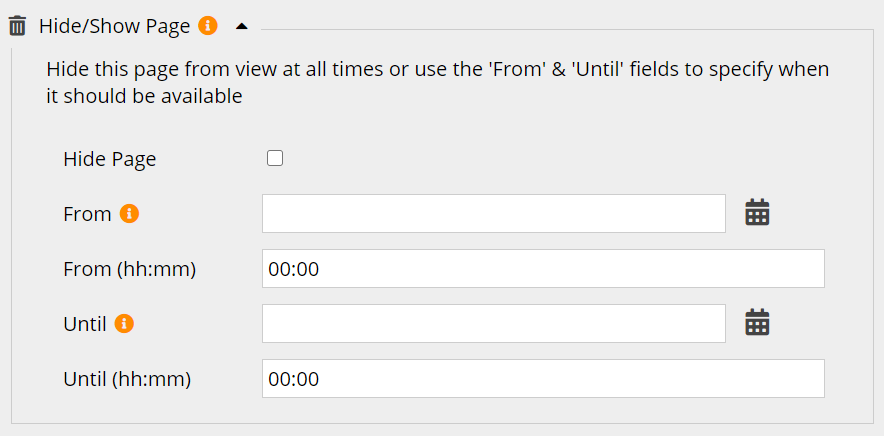Click the From (hh:mm) time field
The image size is (884, 436).
[543, 268]
